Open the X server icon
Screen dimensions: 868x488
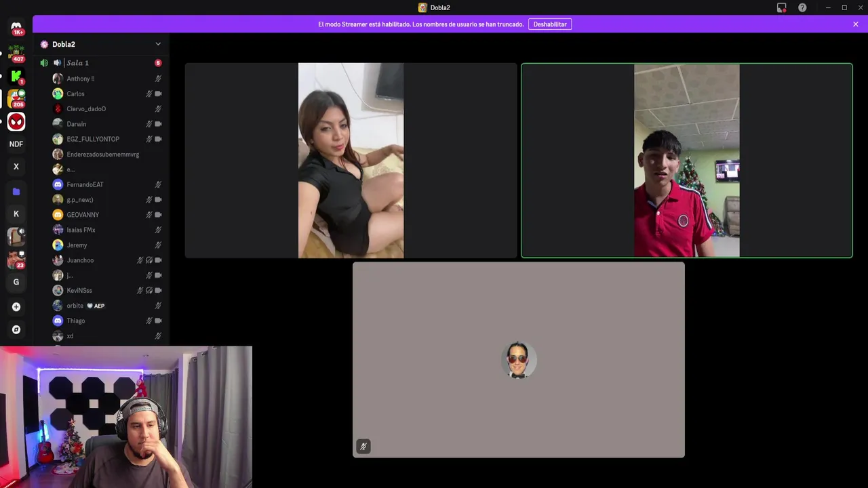click(x=16, y=167)
